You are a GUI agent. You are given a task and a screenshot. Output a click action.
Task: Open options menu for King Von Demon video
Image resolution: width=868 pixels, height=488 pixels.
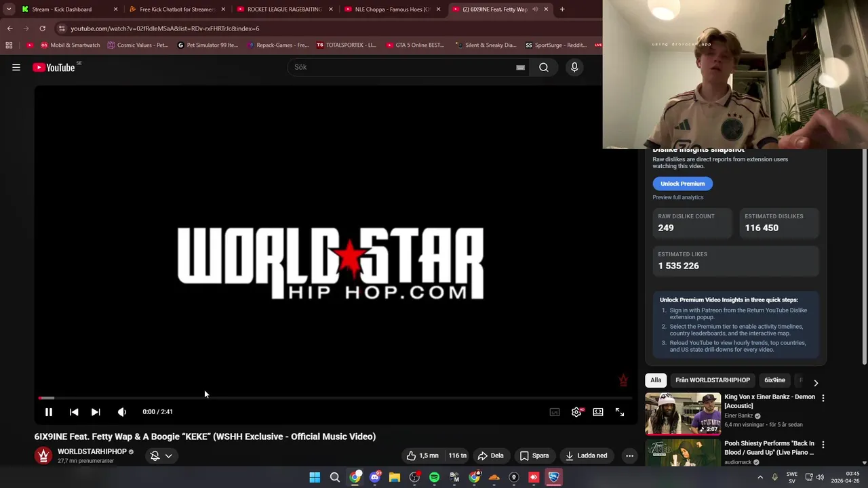(x=823, y=399)
